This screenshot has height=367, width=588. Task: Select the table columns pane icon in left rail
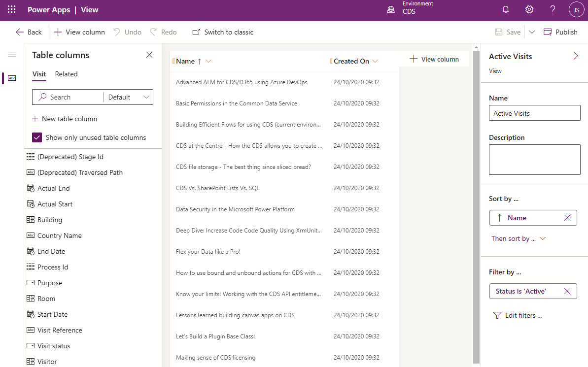(12, 78)
